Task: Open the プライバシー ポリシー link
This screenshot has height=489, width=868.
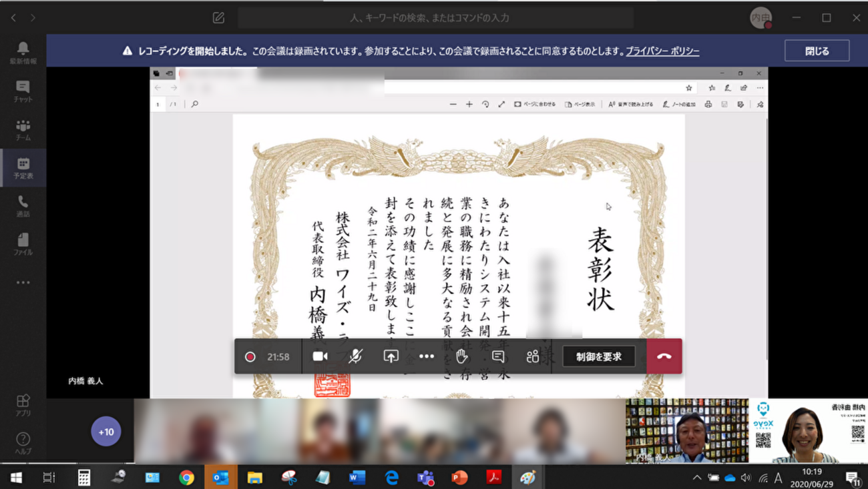Action: 662,51
